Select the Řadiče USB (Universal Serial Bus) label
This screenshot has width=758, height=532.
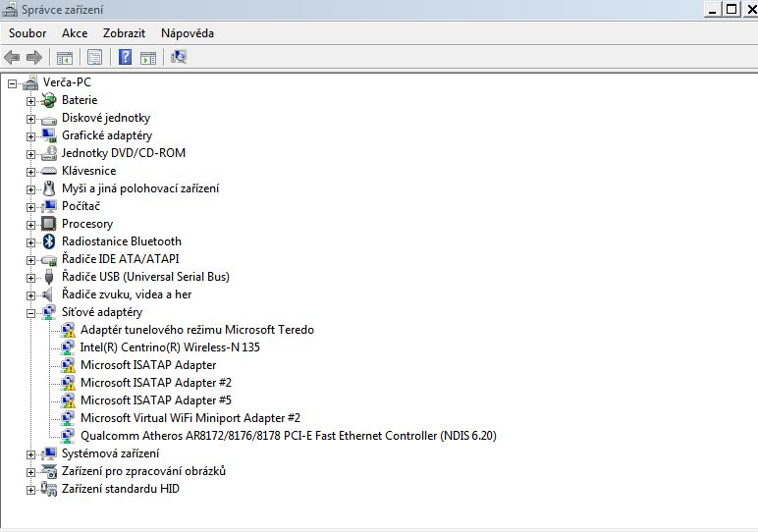click(x=145, y=277)
